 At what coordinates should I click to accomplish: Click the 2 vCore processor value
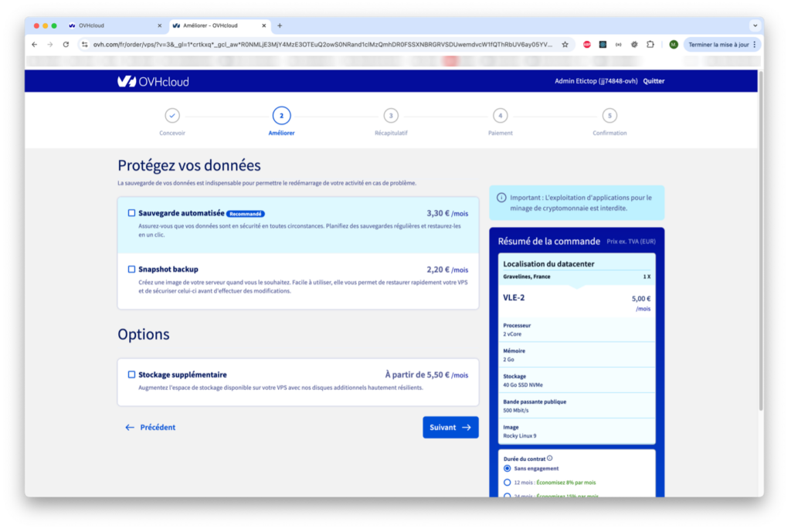tap(512, 334)
